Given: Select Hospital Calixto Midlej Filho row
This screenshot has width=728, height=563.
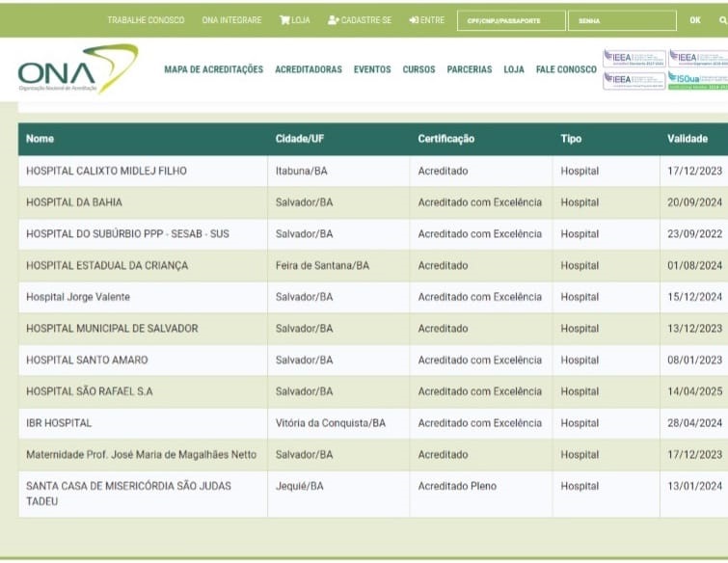Looking at the screenshot, I should pos(373,172).
